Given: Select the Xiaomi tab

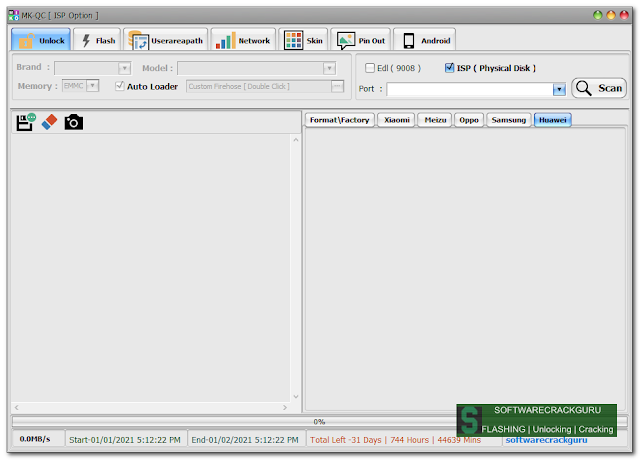Looking at the screenshot, I should point(396,120).
